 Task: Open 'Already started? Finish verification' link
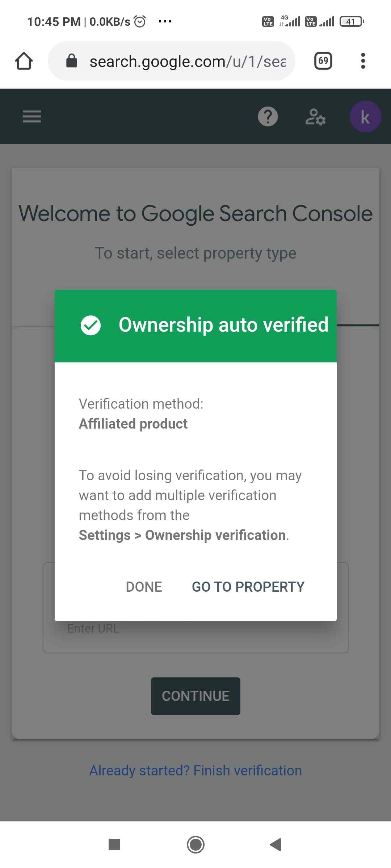[195, 771]
